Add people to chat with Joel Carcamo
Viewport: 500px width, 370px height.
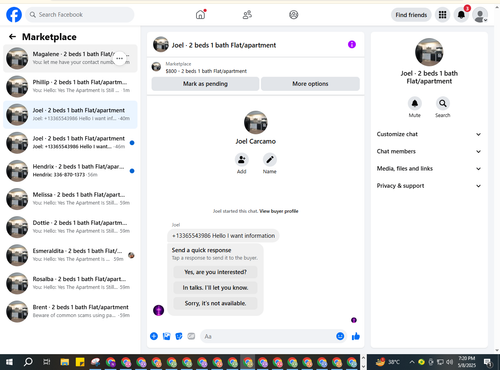[242, 160]
